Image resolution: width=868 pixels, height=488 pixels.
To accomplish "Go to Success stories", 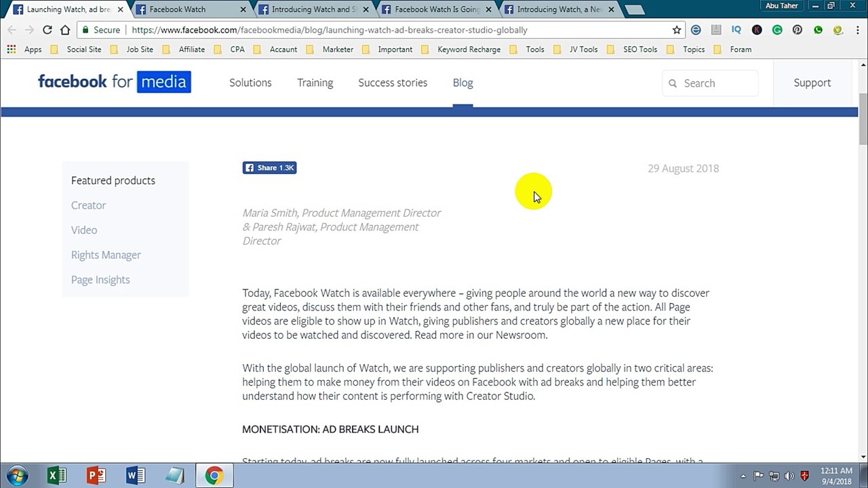I will click(393, 83).
